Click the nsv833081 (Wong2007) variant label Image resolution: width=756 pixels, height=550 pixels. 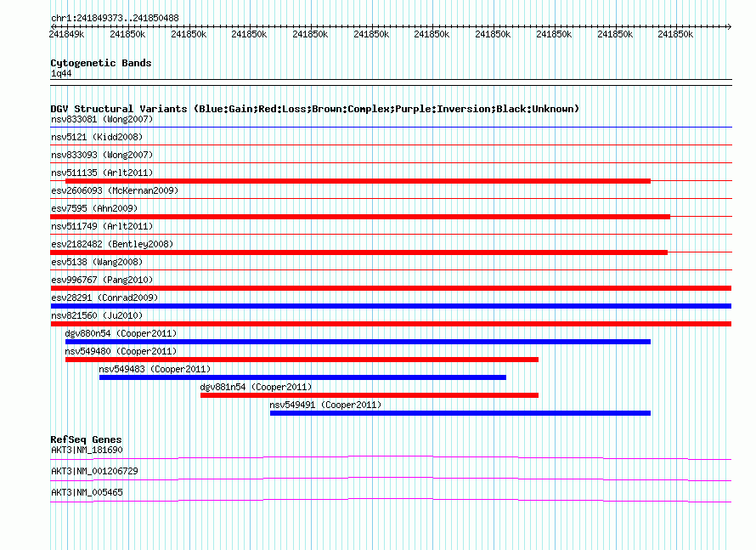pyautogui.click(x=102, y=119)
